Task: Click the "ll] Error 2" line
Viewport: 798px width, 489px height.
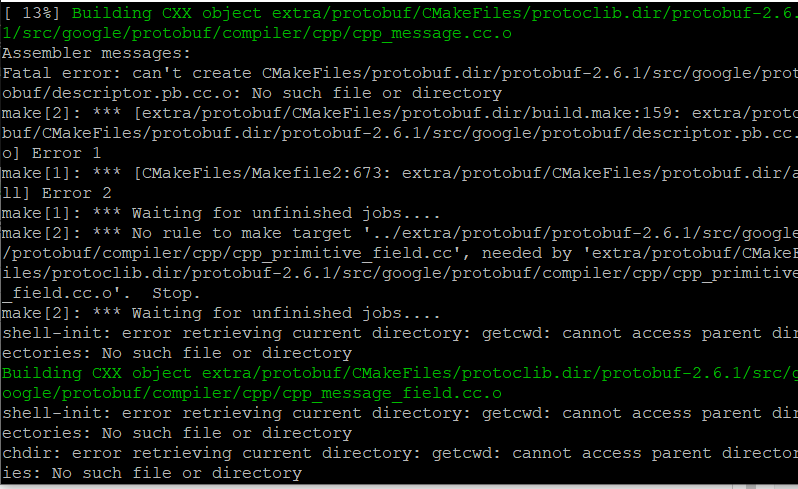Action: tap(56, 193)
